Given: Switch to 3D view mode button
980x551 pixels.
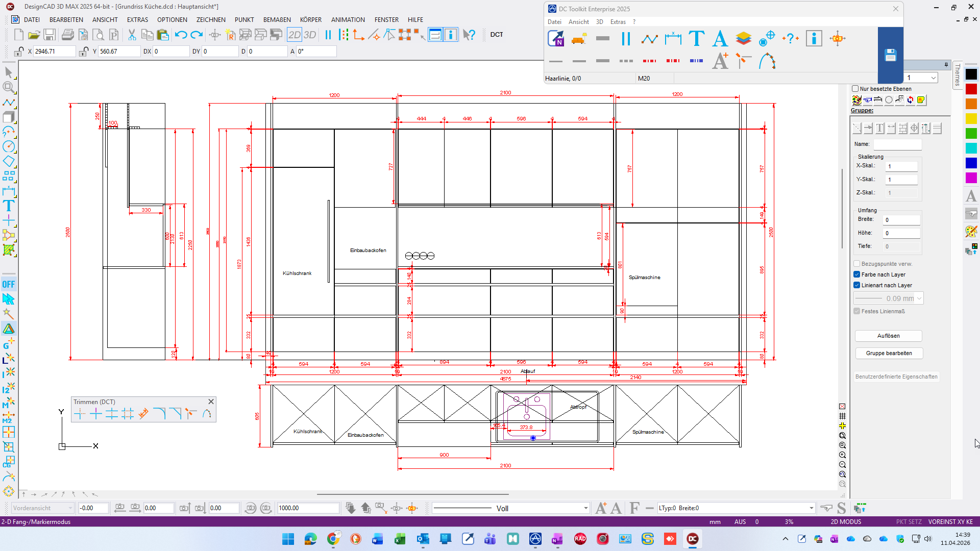Looking at the screenshot, I should pyautogui.click(x=310, y=35).
